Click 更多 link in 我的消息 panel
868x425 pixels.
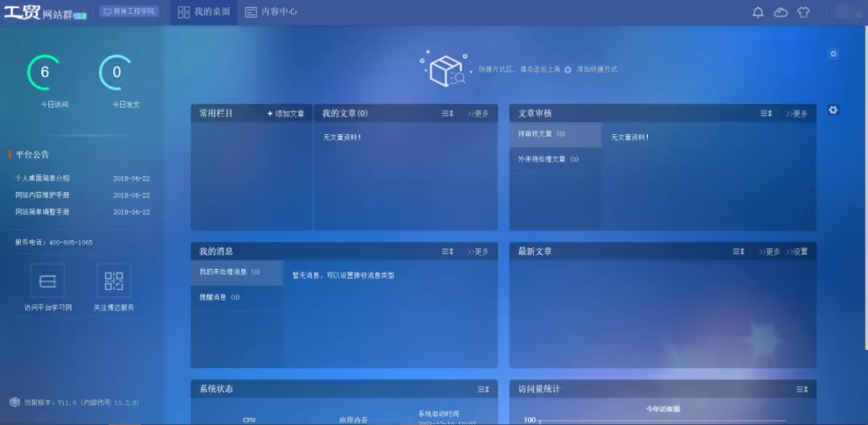pyautogui.click(x=478, y=252)
